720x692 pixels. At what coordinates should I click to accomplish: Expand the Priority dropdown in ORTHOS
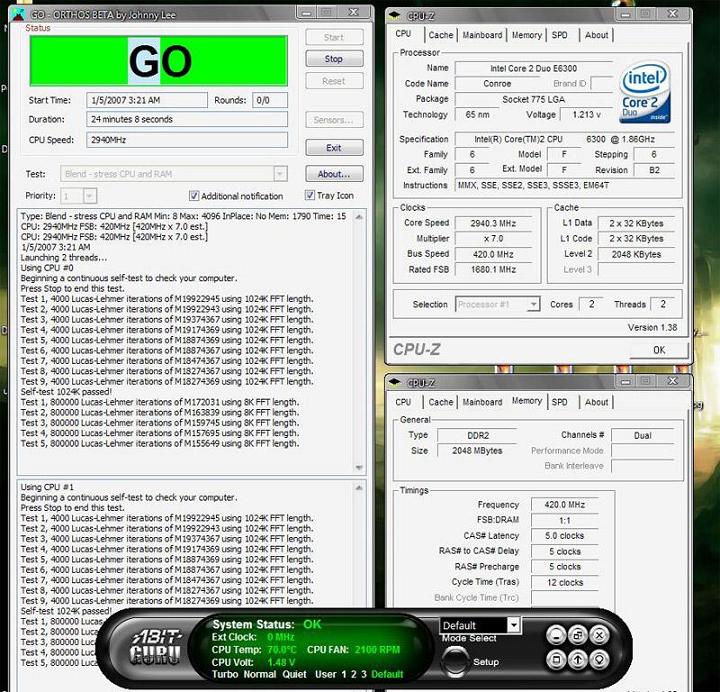tap(90, 196)
